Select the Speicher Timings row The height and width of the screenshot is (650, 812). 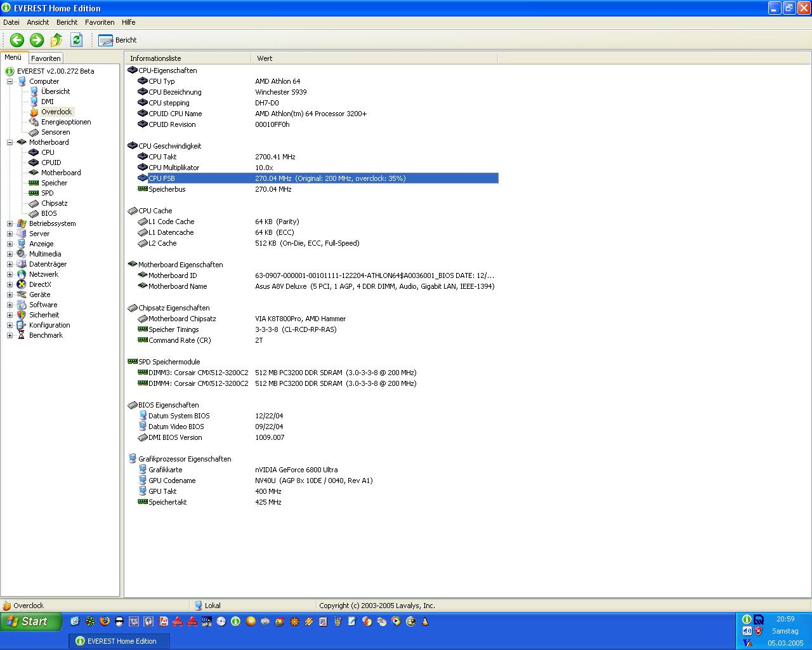(317, 329)
